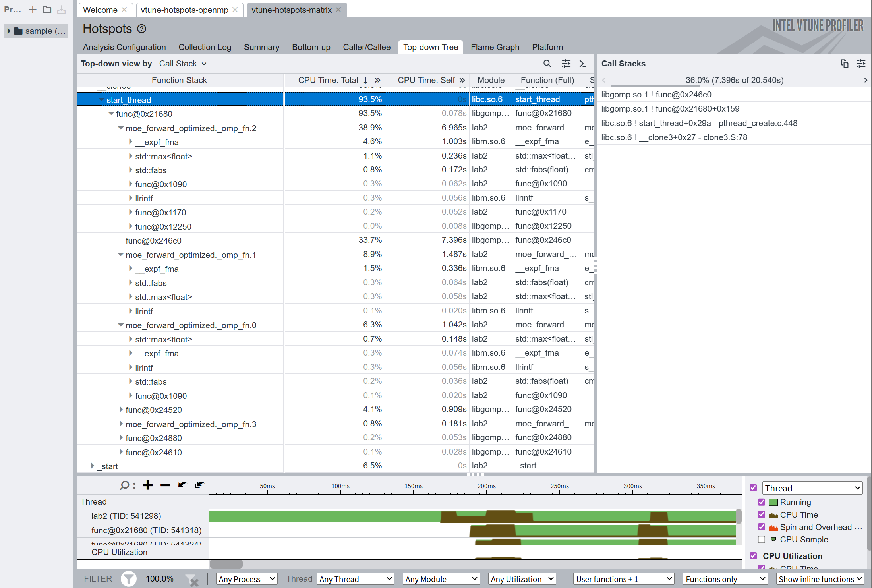This screenshot has width=872, height=588.
Task: Expand the _start tree node
Action: 93,466
